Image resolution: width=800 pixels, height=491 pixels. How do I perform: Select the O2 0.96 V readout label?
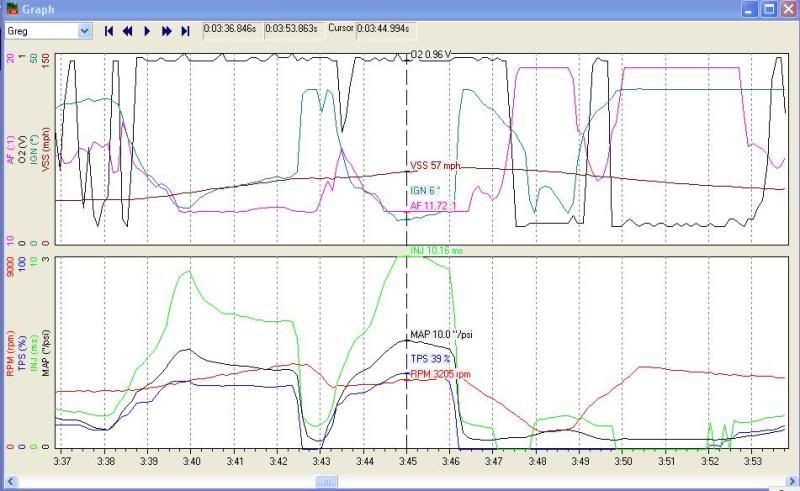tap(432, 54)
